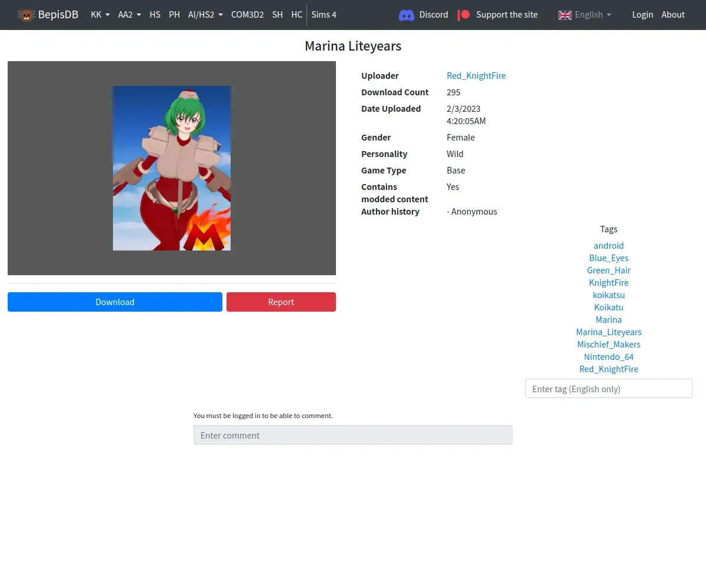Go to the COM3D2 section
706x588 pixels.
pos(247,15)
